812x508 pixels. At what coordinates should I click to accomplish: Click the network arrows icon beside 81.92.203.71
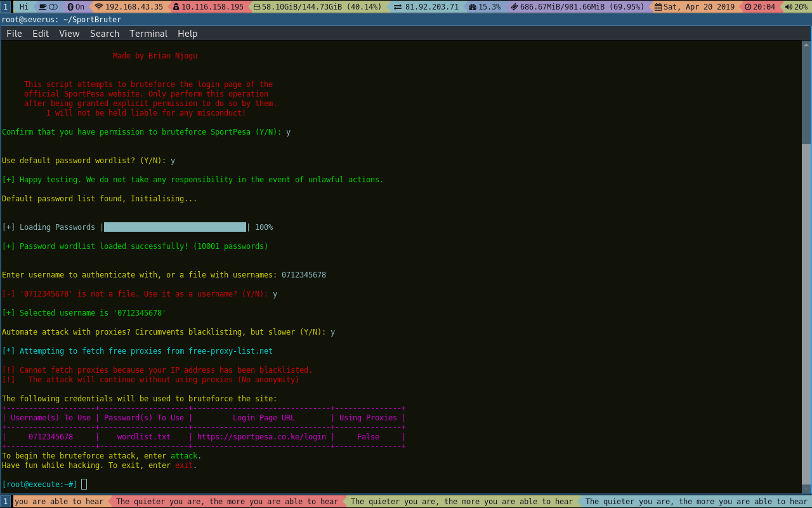coord(398,6)
